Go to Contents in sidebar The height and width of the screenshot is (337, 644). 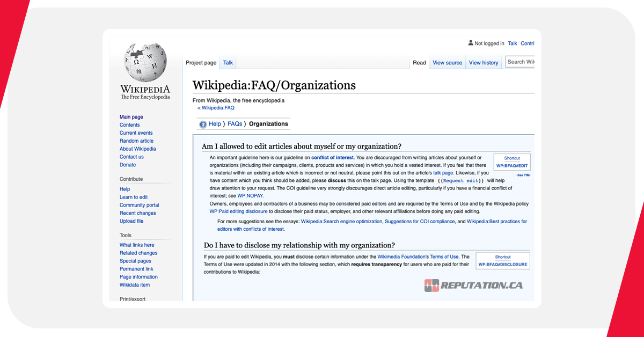click(130, 125)
